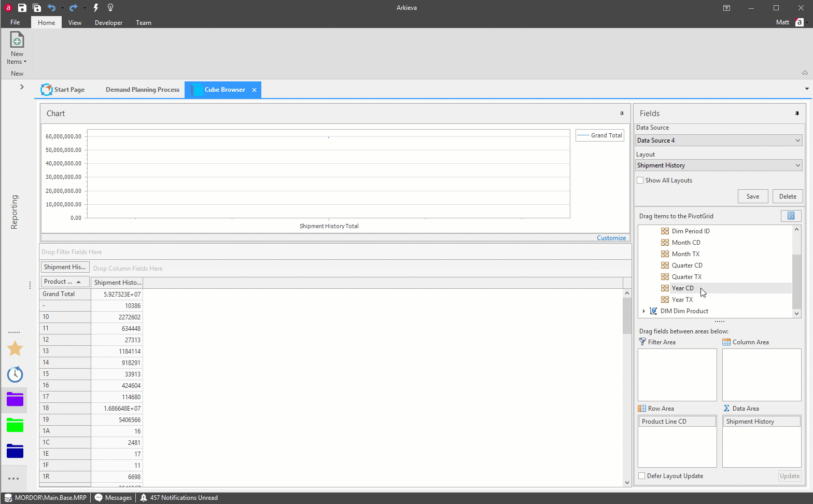Expand the left navigation panel chevron

[22, 87]
